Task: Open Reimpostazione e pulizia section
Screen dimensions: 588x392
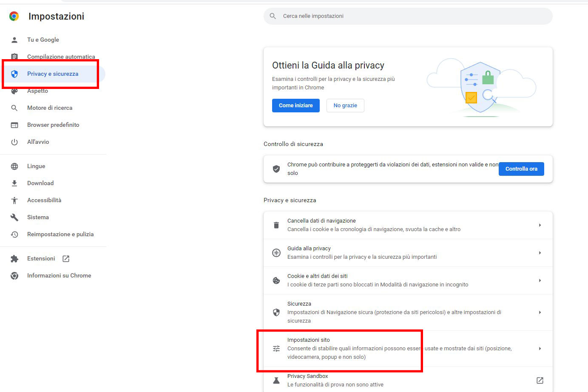Action: [60, 234]
